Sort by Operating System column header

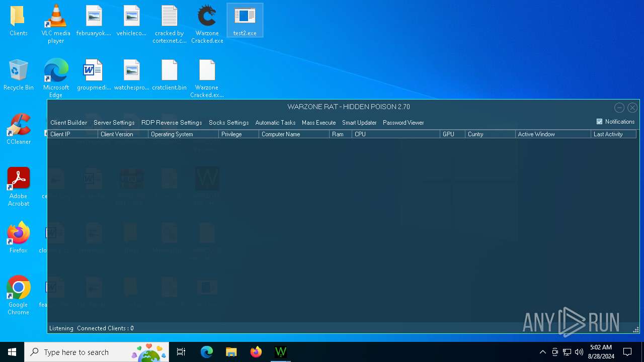183,134
